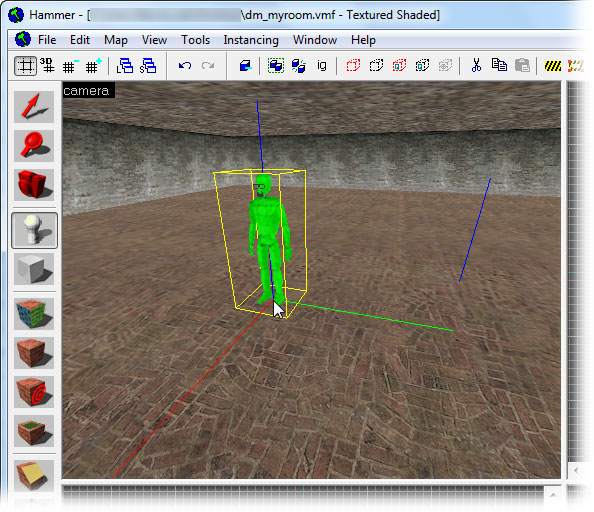
Task: Click the Apply Current Texture tool
Action: [x=34, y=353]
